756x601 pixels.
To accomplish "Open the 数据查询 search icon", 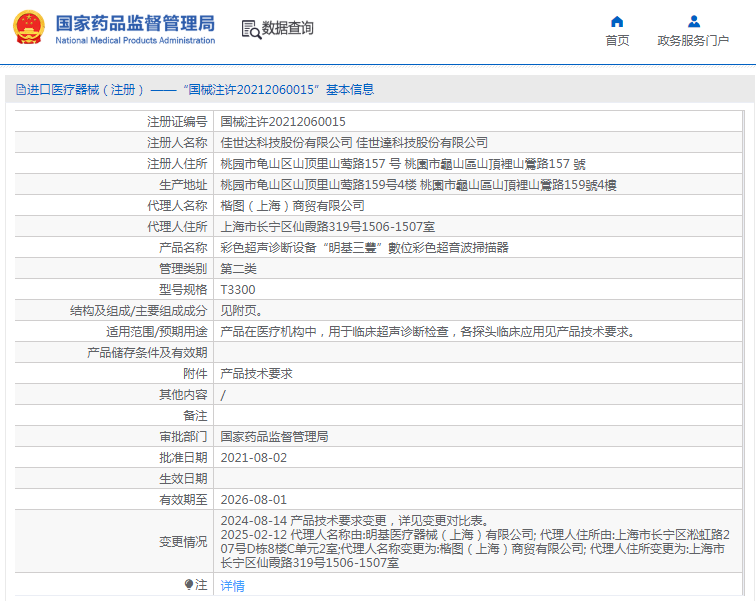I will point(251,29).
